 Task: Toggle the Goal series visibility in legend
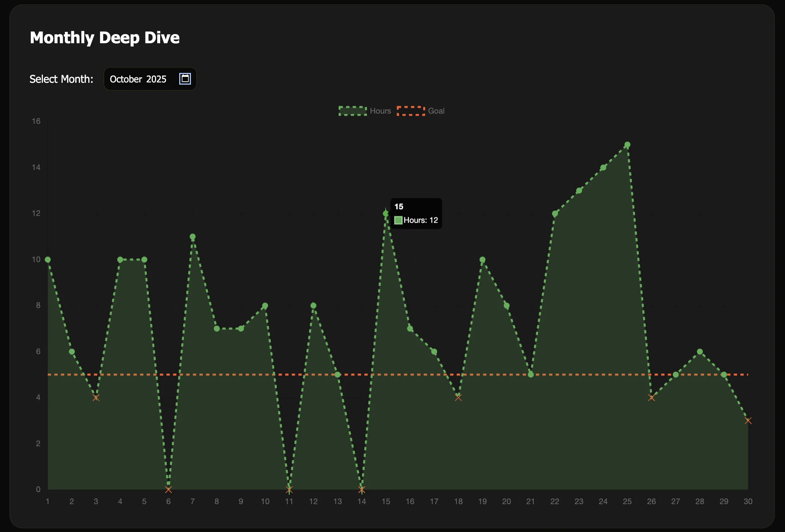[x=436, y=111]
